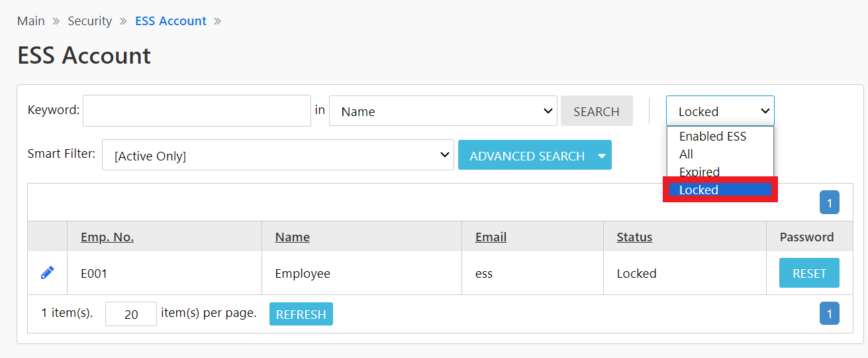Open the Security breadcrumb link
868x358 pixels.
[x=89, y=21]
